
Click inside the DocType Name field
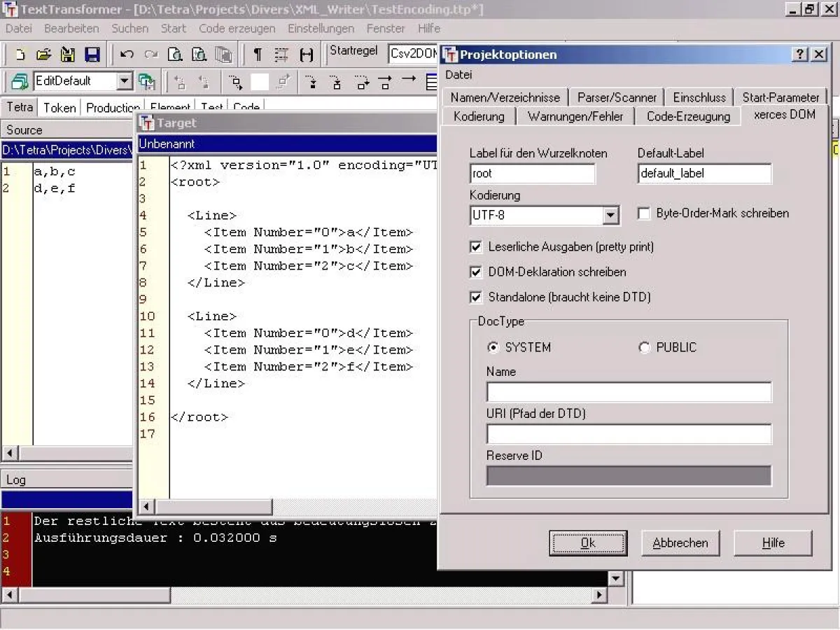click(x=628, y=392)
